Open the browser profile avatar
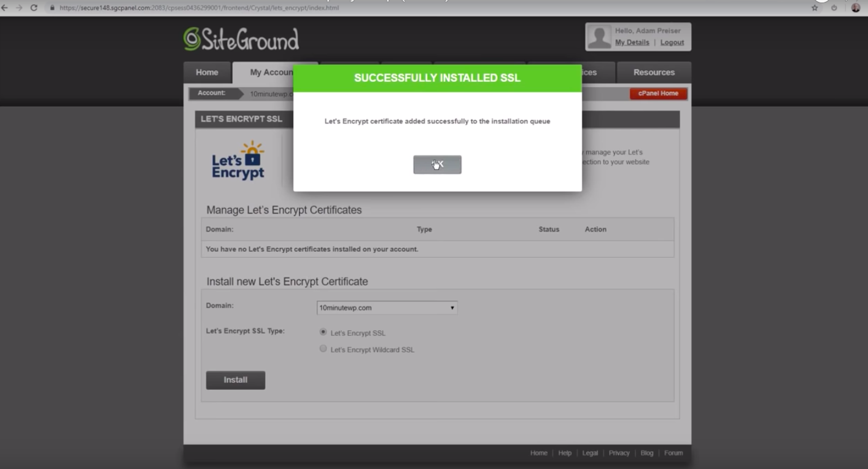 coord(856,8)
